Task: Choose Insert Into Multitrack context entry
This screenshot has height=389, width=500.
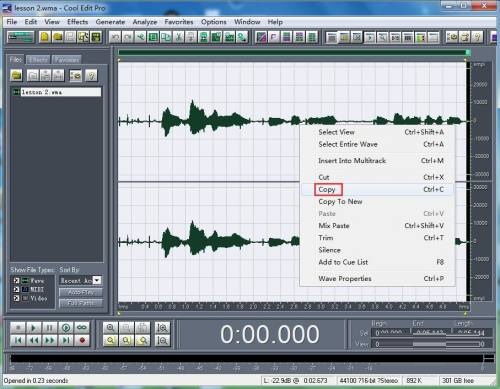Action: [x=378, y=161]
